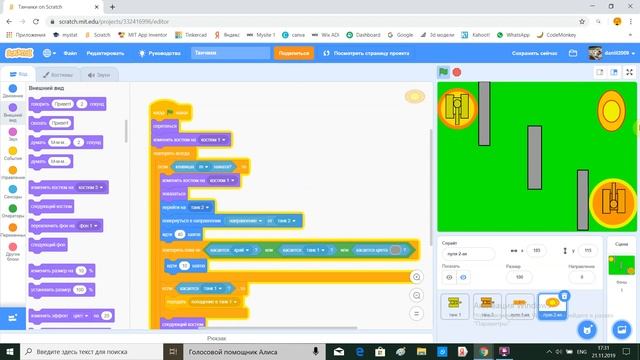Open the user account dropdown
The height and width of the screenshot is (360, 640).
(x=612, y=53)
